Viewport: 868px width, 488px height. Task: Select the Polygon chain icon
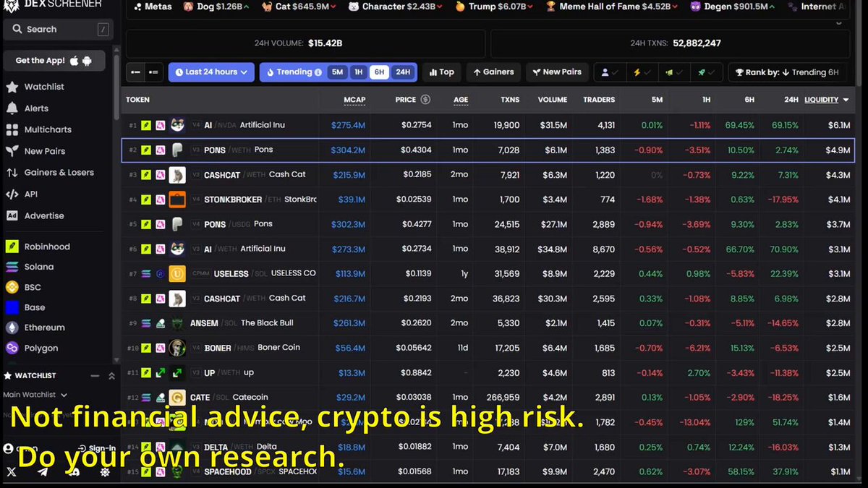[x=12, y=348]
